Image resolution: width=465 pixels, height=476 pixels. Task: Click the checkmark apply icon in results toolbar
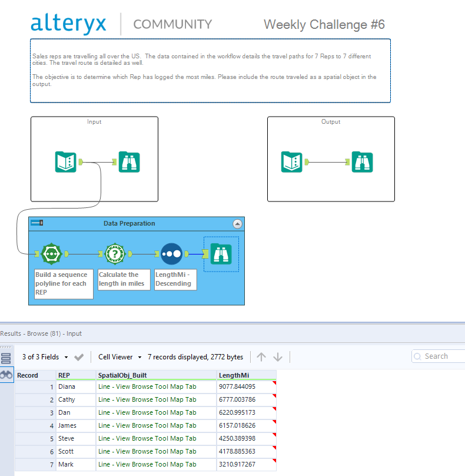(79, 357)
